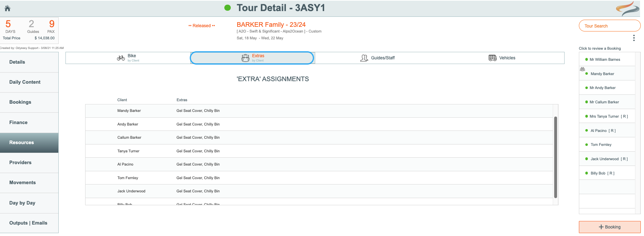Viewport: 644px width, 236px height.
Task: Review Mandy Barker booking in side list
Action: coord(607,74)
